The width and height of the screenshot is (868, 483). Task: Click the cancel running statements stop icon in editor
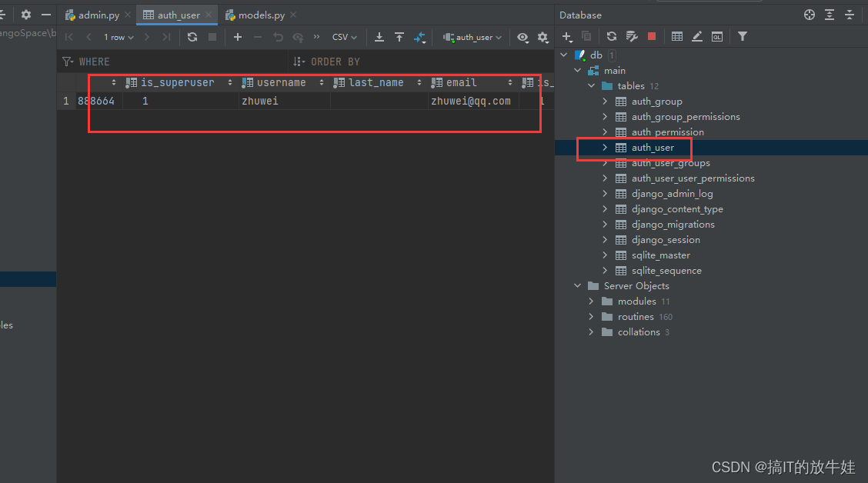(212, 37)
